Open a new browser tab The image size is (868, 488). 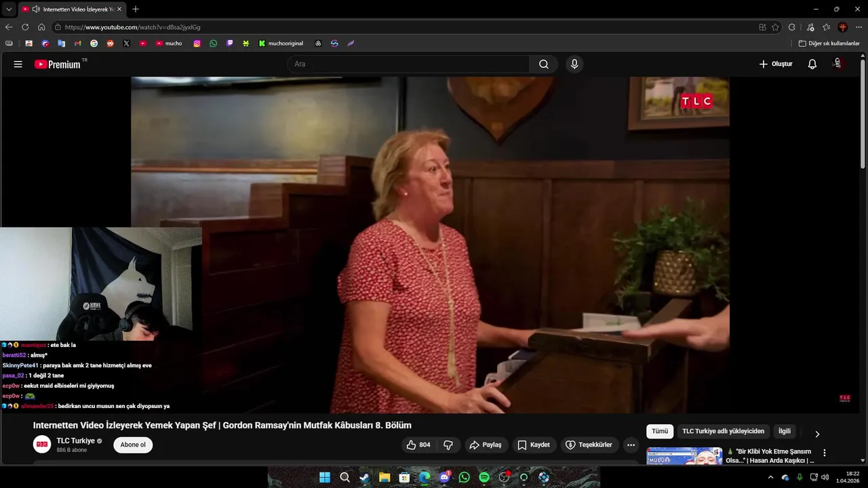(x=136, y=9)
